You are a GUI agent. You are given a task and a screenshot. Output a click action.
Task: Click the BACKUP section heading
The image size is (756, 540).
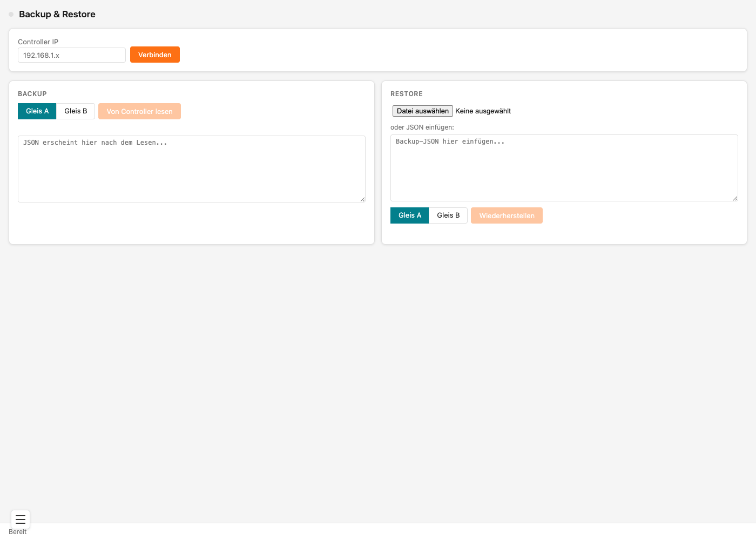[32, 94]
